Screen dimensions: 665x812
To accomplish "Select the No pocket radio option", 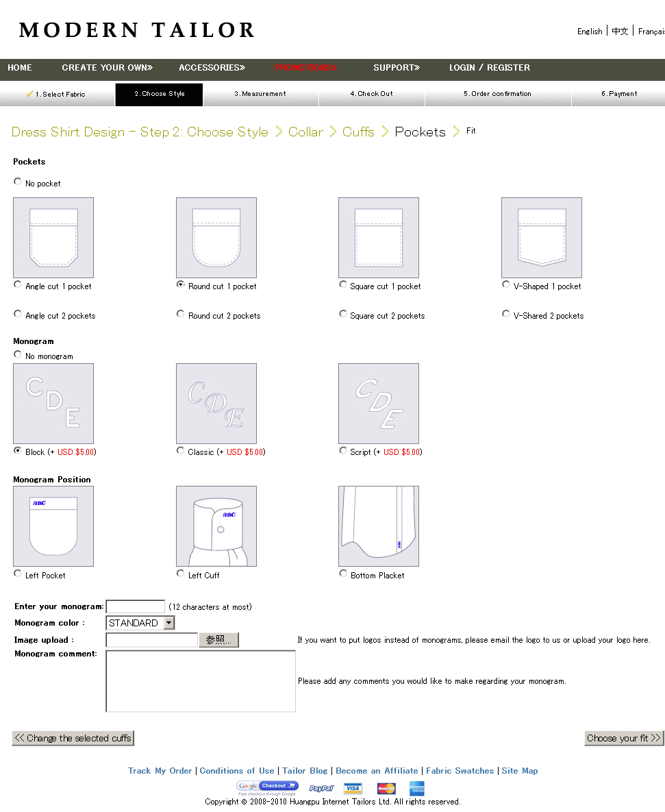I will pyautogui.click(x=18, y=182).
